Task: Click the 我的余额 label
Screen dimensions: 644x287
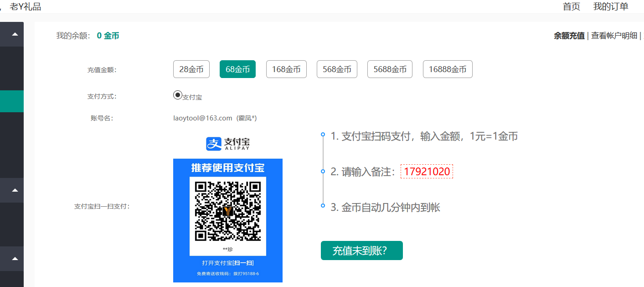Action: click(73, 36)
